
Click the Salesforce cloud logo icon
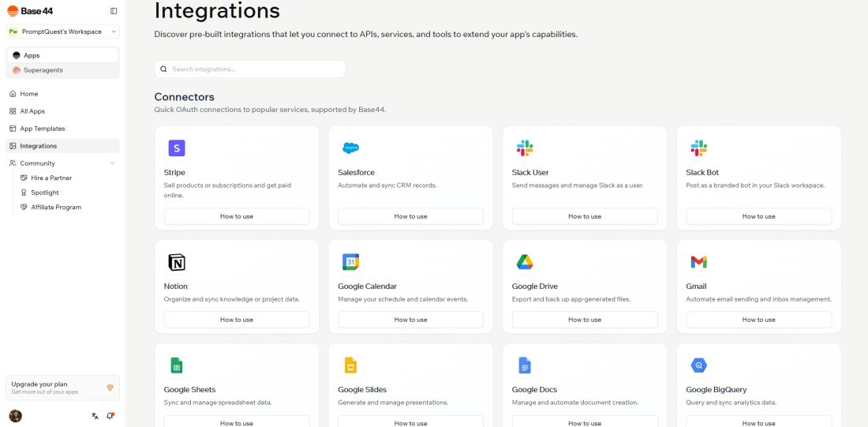coord(350,148)
